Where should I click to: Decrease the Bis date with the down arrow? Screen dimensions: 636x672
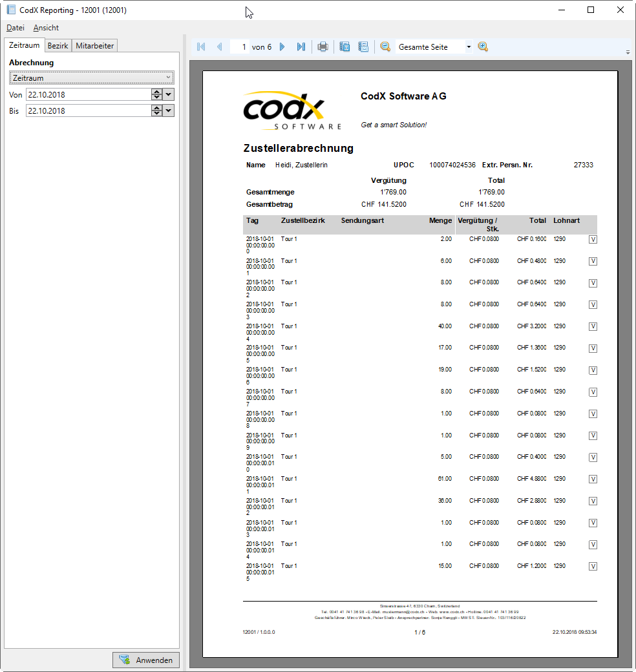(x=157, y=114)
